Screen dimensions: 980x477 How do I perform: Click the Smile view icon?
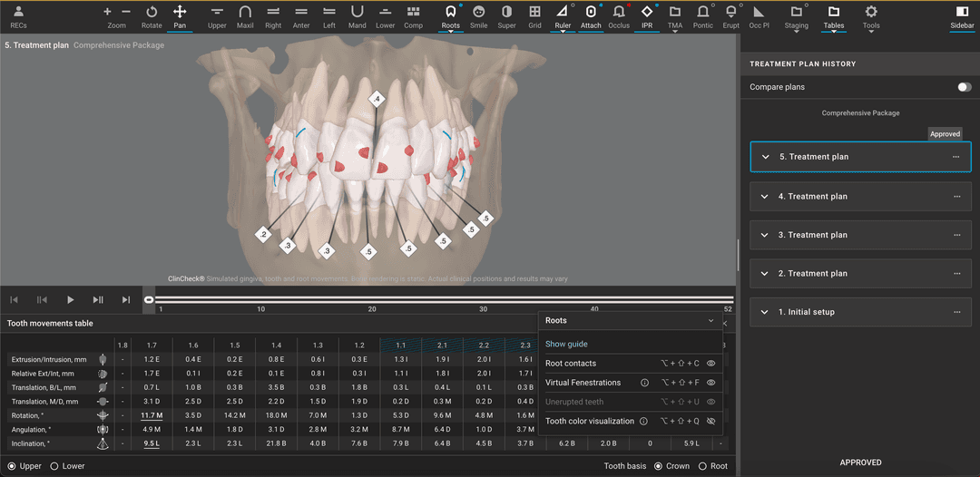point(478,13)
